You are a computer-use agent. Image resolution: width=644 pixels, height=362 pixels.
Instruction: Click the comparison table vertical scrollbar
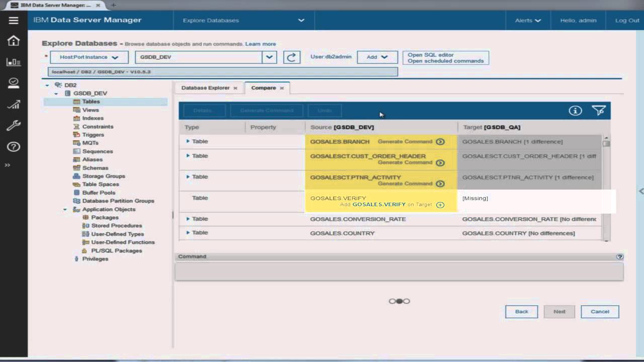[606, 188]
